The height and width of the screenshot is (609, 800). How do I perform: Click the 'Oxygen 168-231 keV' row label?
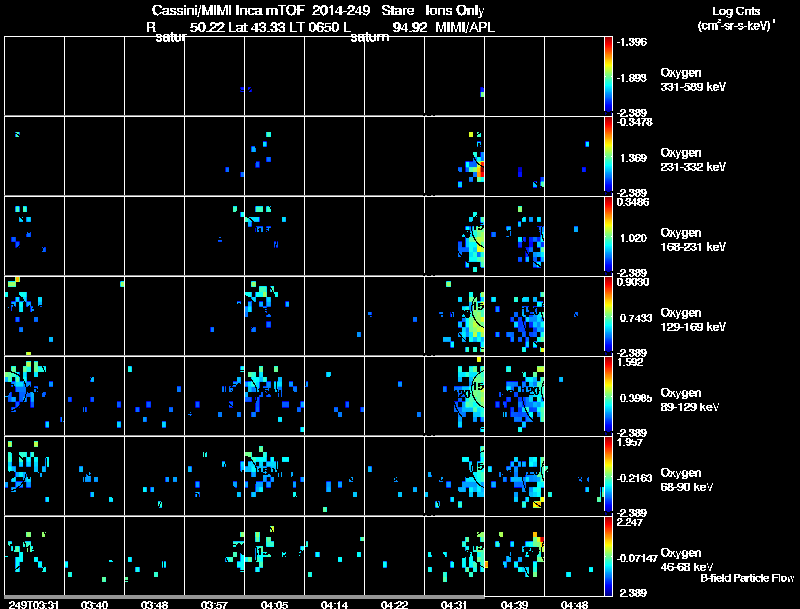693,240
